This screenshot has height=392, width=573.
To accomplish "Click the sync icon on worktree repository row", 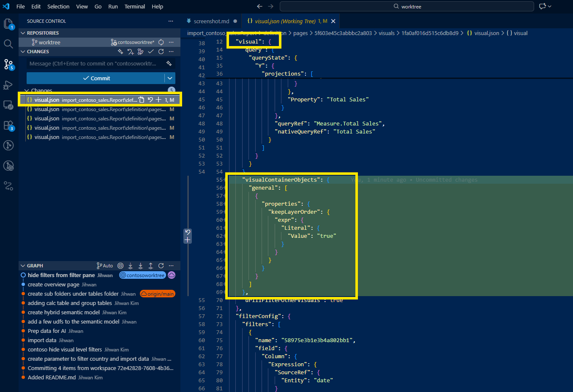I will (161, 42).
